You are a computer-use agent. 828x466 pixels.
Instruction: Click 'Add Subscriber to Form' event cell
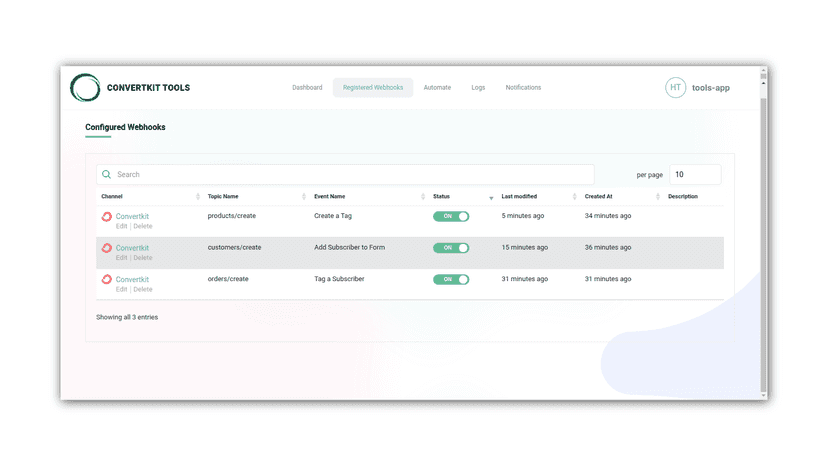[350, 247]
